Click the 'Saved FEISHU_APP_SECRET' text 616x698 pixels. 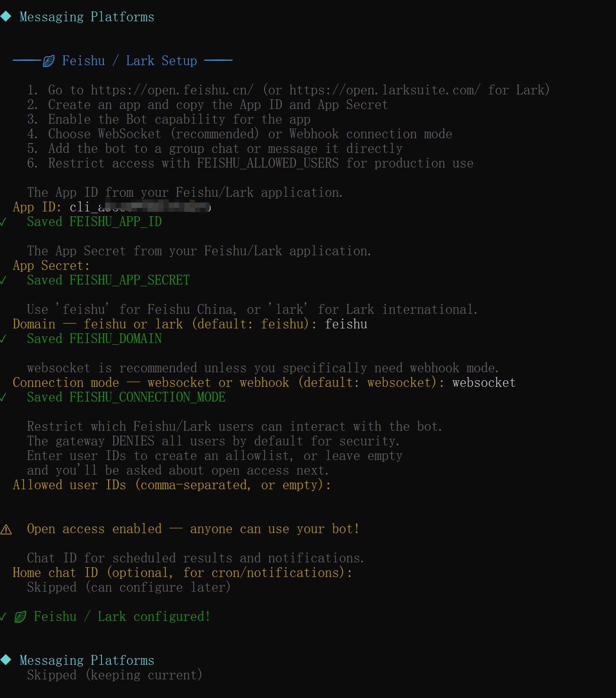(x=109, y=280)
